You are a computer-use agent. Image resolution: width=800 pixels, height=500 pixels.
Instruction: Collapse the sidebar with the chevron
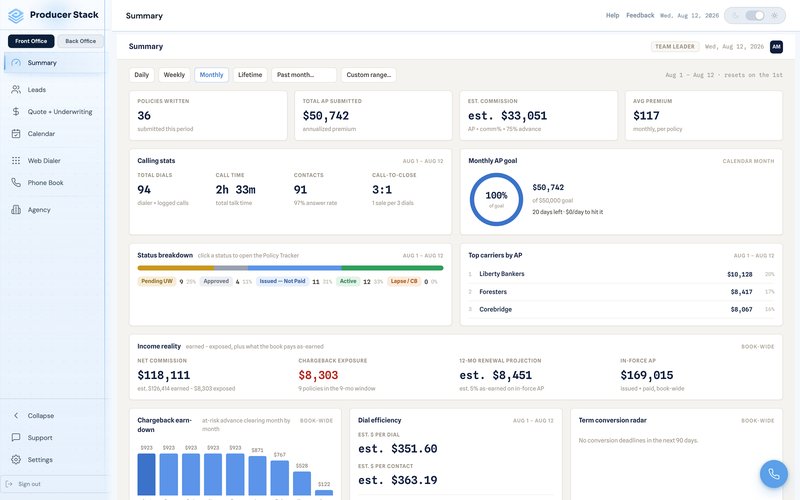(x=16, y=415)
